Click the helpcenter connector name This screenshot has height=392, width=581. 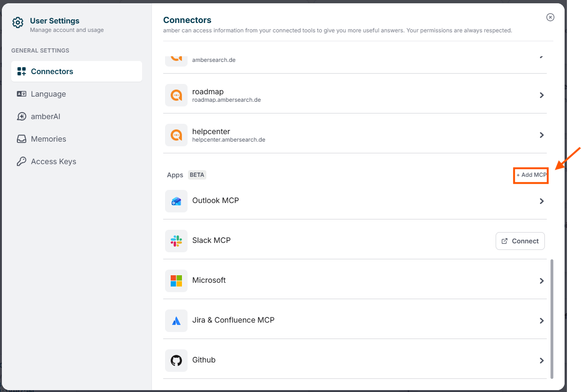211,131
